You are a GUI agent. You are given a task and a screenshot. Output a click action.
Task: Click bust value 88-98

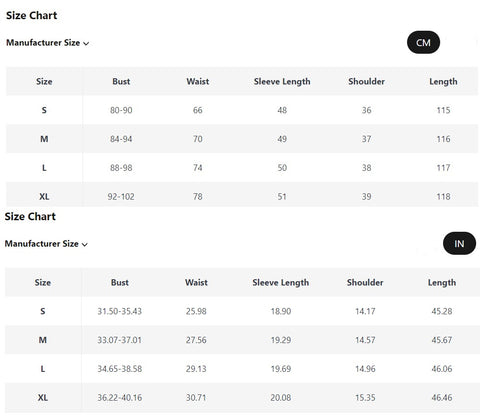pos(121,168)
